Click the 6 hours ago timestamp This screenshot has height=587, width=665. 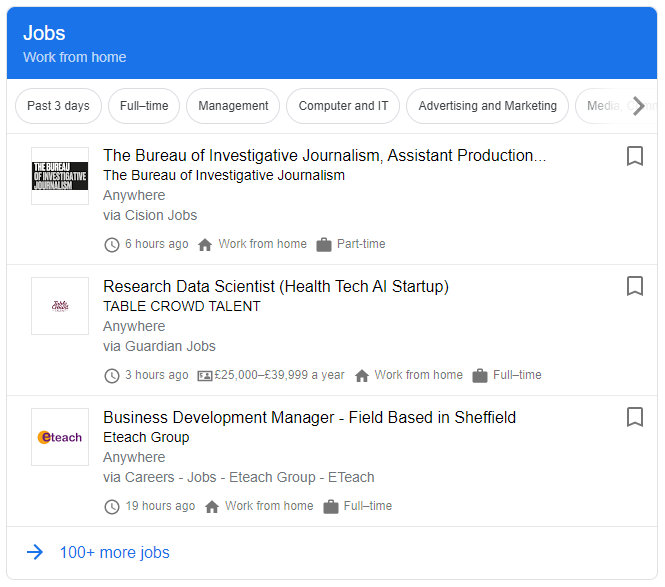point(156,244)
